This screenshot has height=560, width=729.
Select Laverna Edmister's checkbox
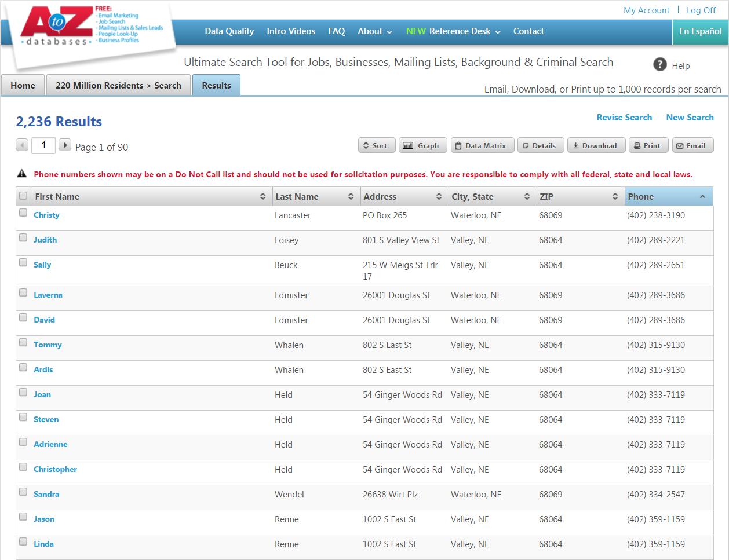pos(23,292)
